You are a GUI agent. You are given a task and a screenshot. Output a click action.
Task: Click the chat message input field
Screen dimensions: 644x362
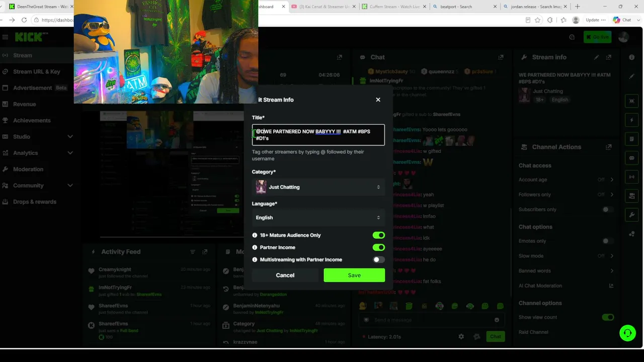[x=430, y=320]
